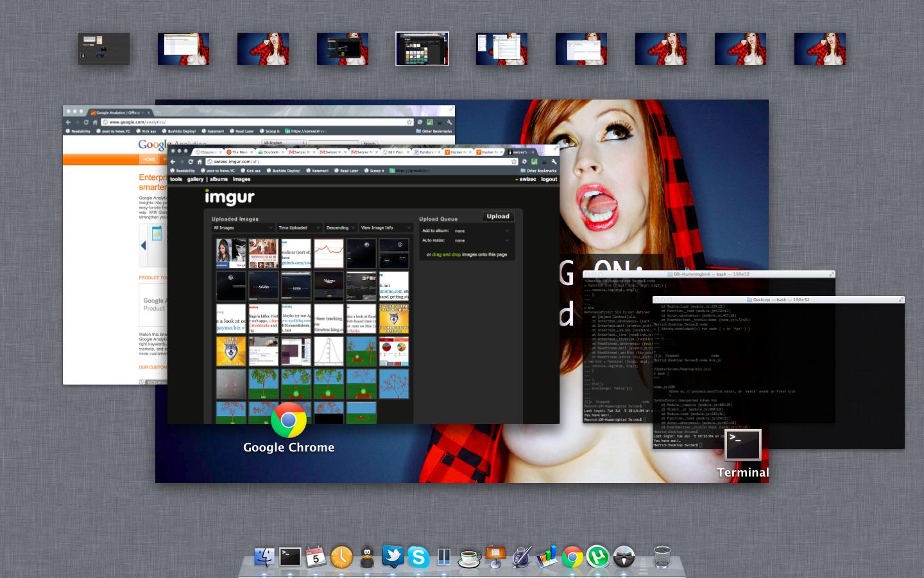
Task: Launch uTorrent from the dock
Action: [598, 556]
